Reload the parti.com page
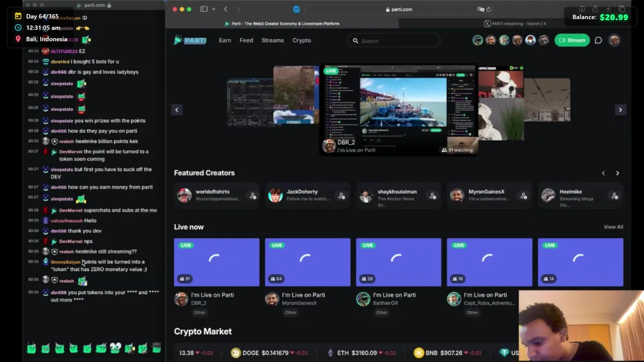Image resolution: width=644 pixels, height=362 pixels. coord(488,9)
